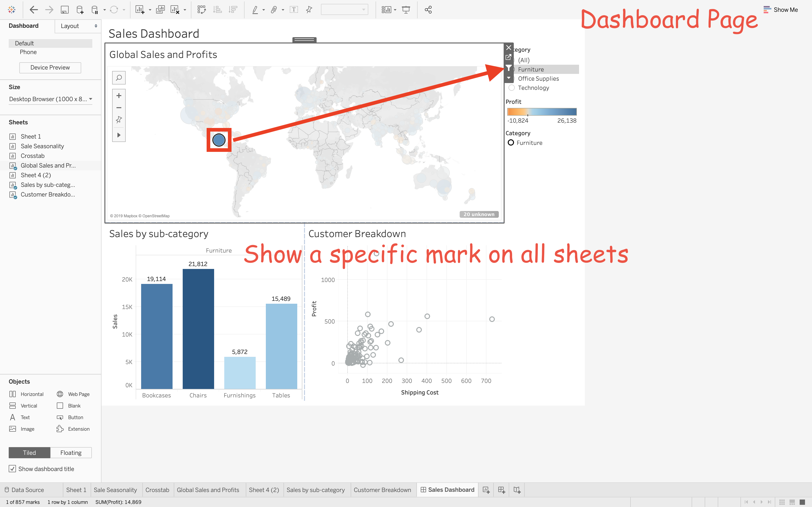
Task: Zoom in using the map plus button
Action: [x=119, y=96]
